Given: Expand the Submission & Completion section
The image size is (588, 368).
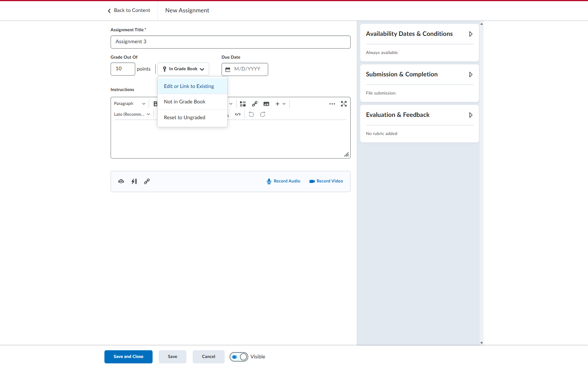Looking at the screenshot, I should tap(420, 74).
